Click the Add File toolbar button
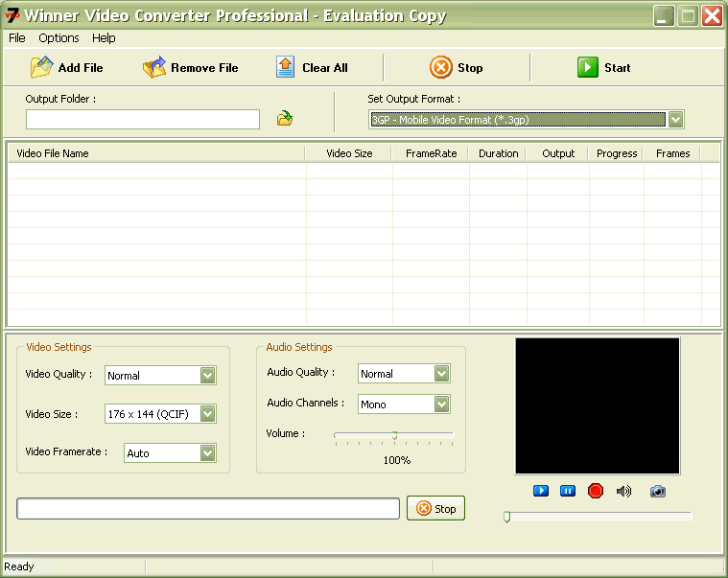The image size is (728, 578). pos(67,68)
